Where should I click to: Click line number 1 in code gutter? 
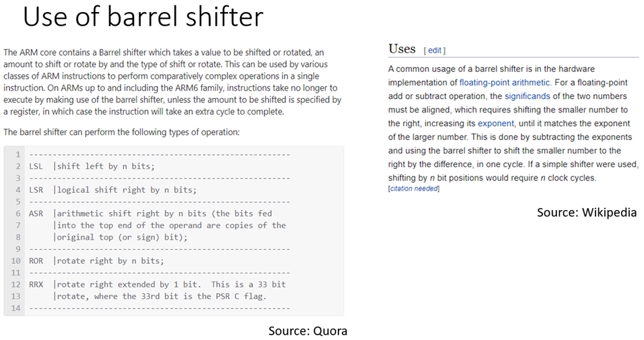[x=19, y=154]
